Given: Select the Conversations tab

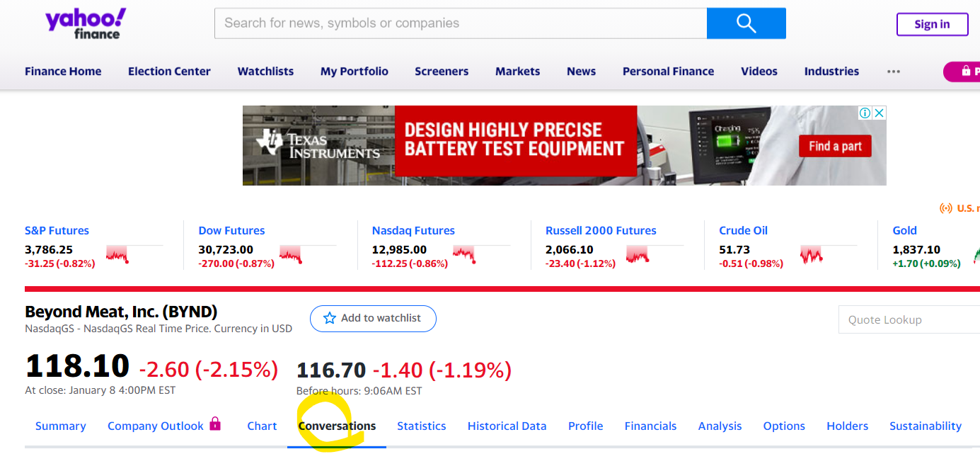Looking at the screenshot, I should (337, 426).
